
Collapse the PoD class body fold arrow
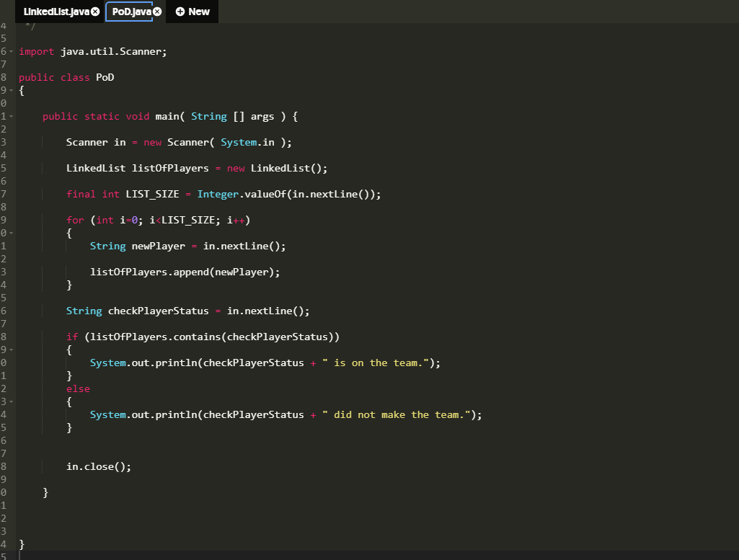[x=12, y=90]
